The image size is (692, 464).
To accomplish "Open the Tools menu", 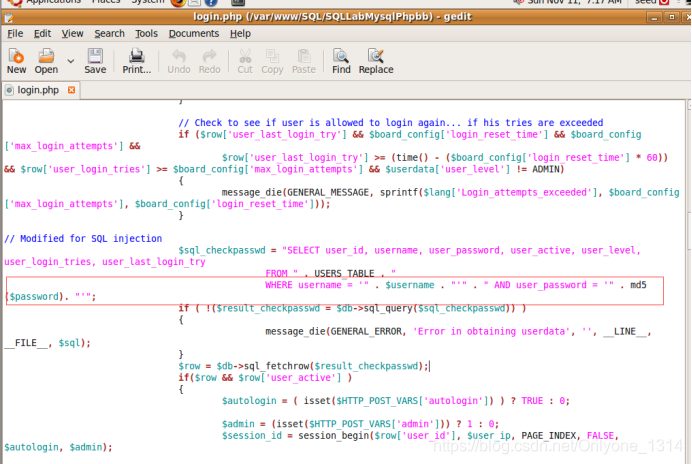I will pos(146,34).
